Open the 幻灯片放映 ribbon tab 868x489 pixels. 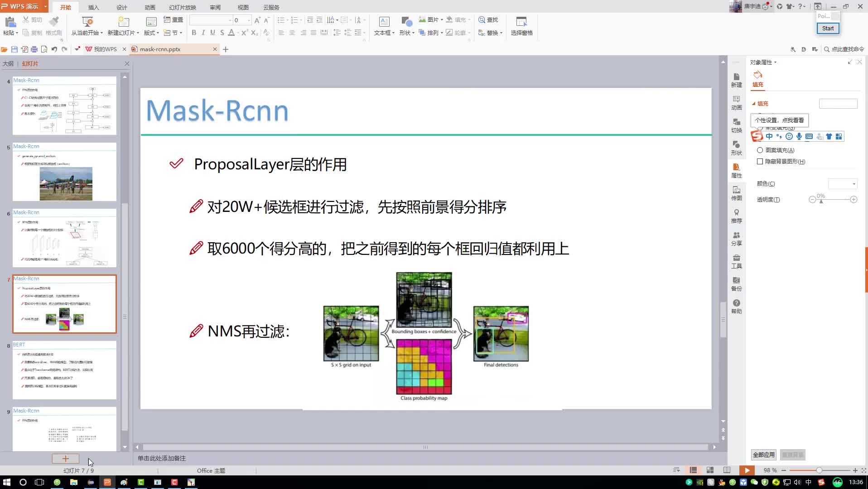(183, 7)
